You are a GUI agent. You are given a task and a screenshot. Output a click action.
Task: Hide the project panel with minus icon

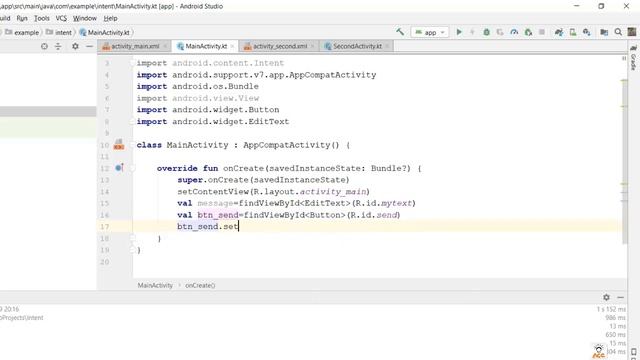coord(89,47)
